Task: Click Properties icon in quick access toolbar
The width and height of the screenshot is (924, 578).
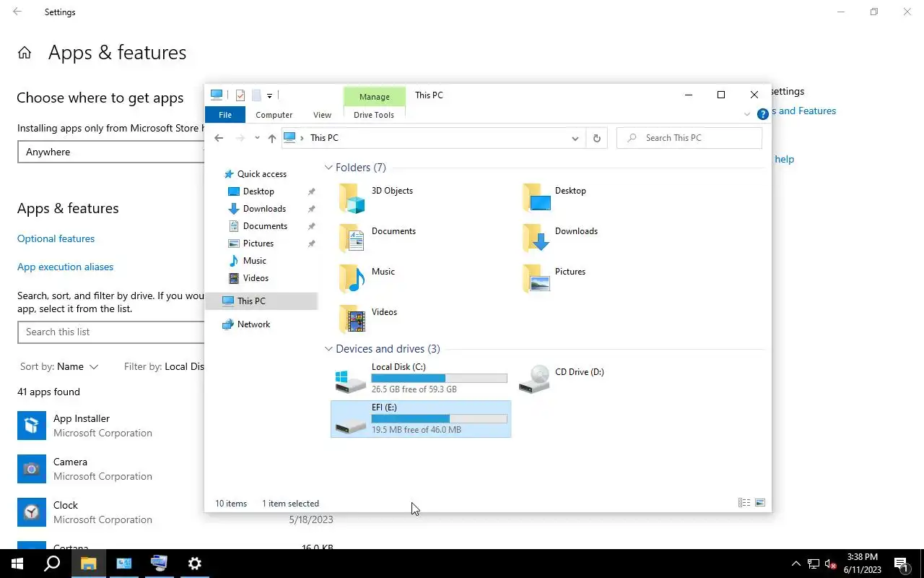Action: [240, 95]
